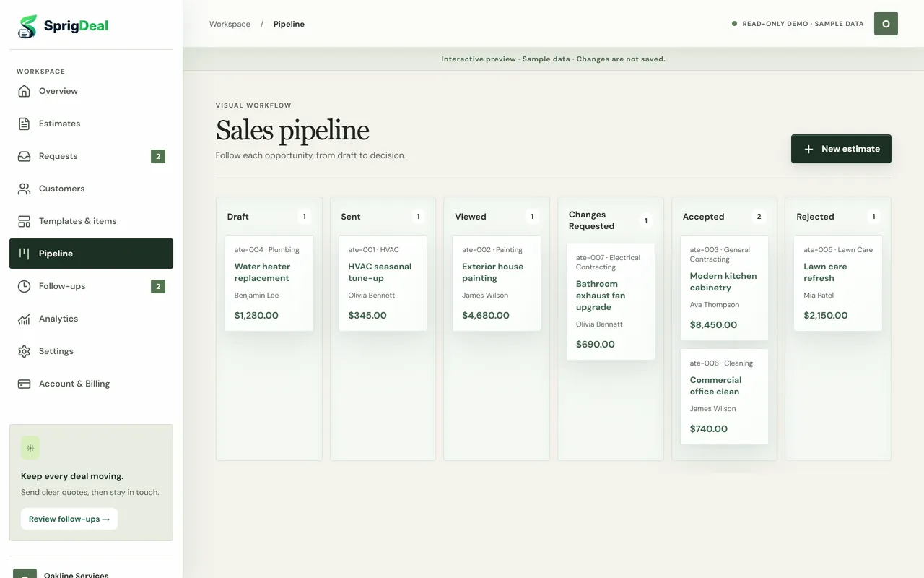Screen dimensions: 924x578
Task: Click the Customers people icon
Action: pyautogui.click(x=25, y=189)
